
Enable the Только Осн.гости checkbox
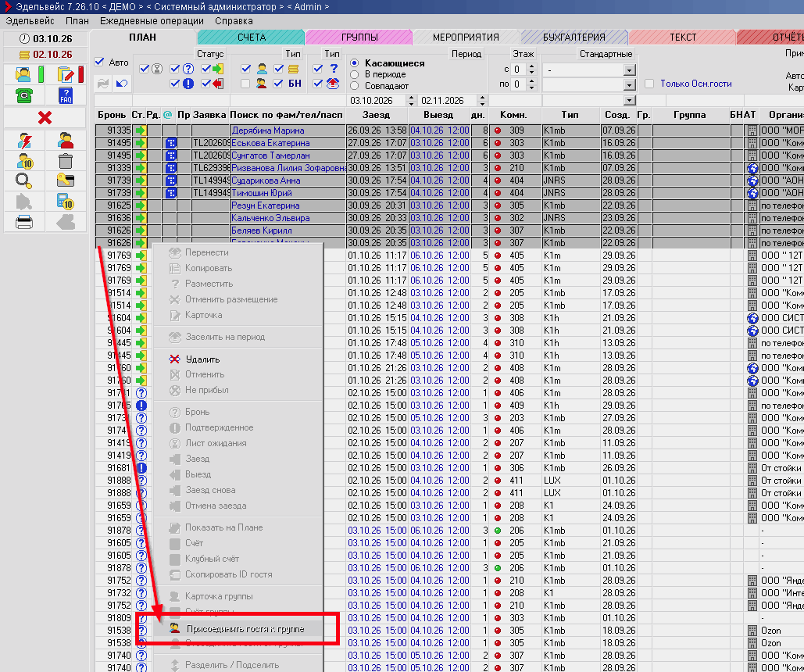649,84
